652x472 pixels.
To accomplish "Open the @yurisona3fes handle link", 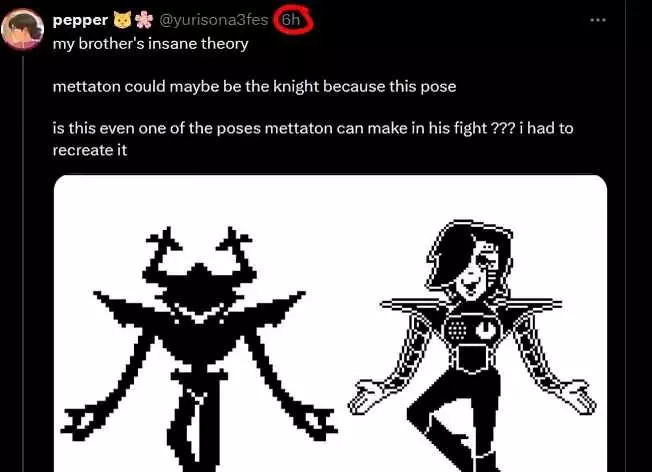I will [214, 20].
